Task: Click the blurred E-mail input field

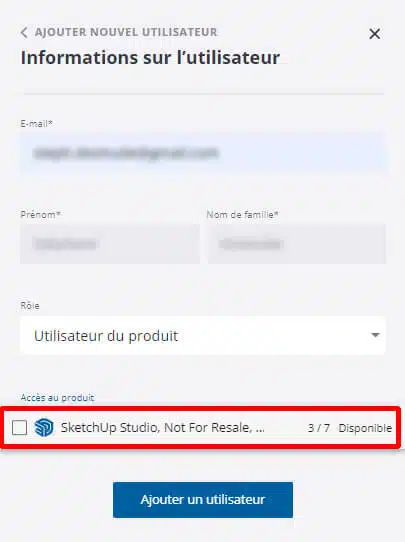Action: point(203,152)
